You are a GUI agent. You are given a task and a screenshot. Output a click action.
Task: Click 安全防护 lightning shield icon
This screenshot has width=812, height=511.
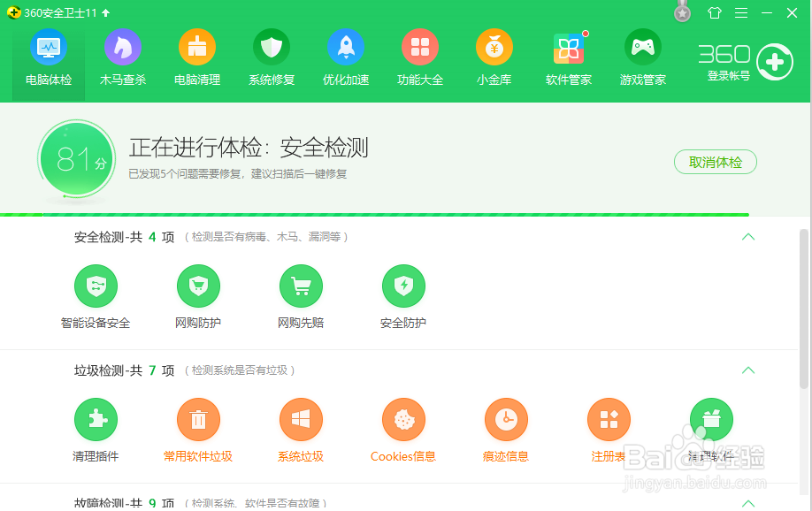pos(403,286)
